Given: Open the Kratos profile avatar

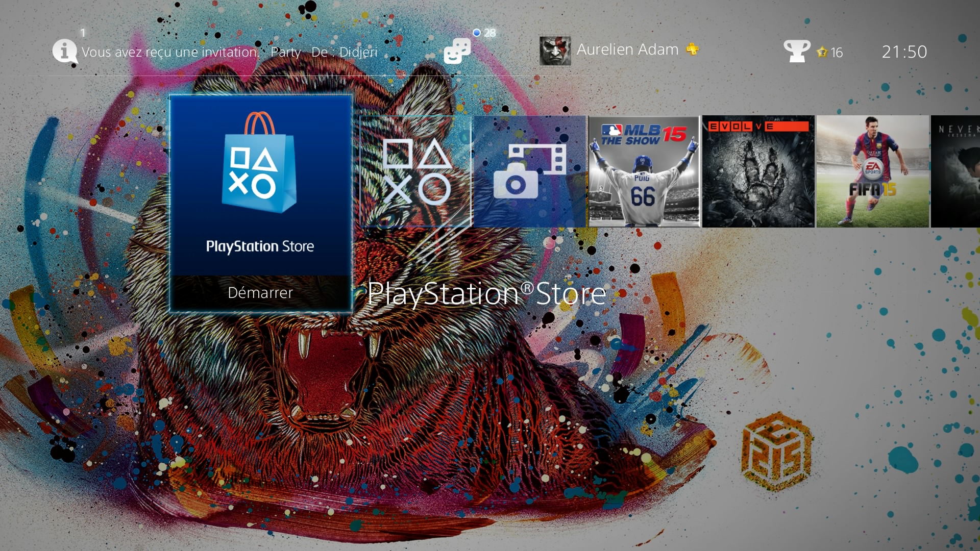Looking at the screenshot, I should pyautogui.click(x=555, y=51).
